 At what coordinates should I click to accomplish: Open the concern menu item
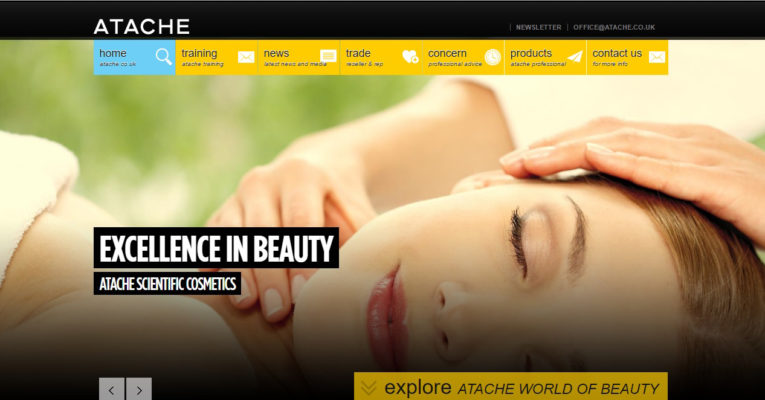point(463,57)
